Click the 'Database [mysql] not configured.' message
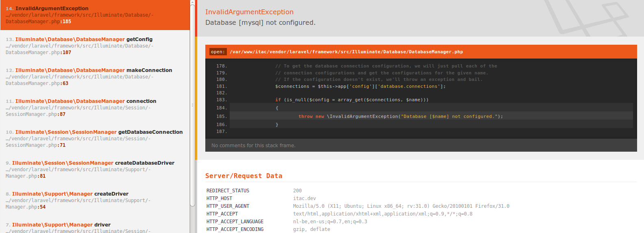Image resolution: width=644 pixels, height=233 pixels. click(260, 22)
